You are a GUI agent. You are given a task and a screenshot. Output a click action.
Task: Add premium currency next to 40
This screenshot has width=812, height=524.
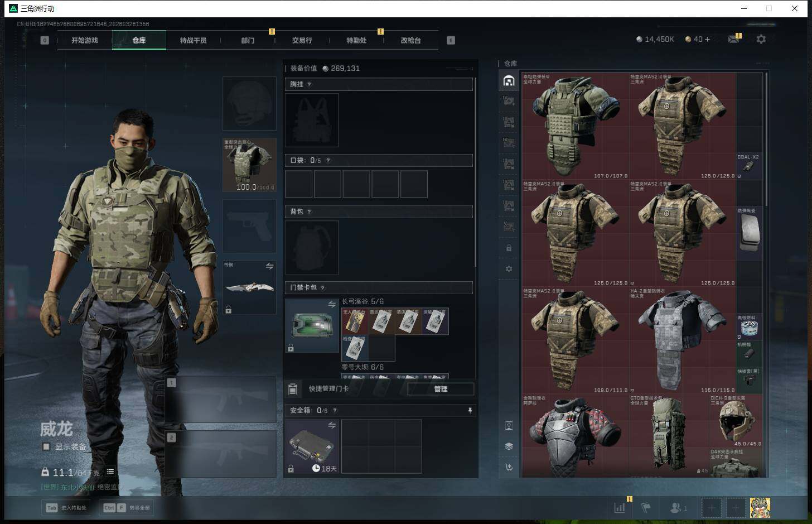pyautogui.click(x=707, y=39)
